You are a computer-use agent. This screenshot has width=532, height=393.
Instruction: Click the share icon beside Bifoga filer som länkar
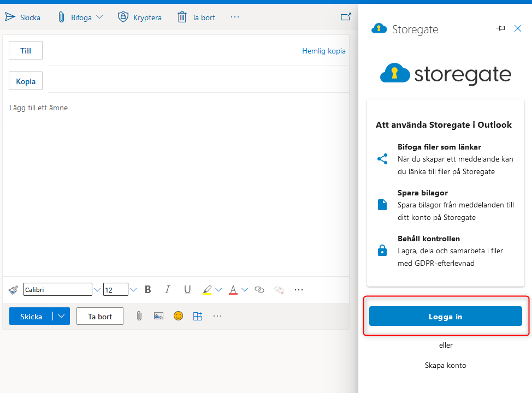[x=382, y=159]
